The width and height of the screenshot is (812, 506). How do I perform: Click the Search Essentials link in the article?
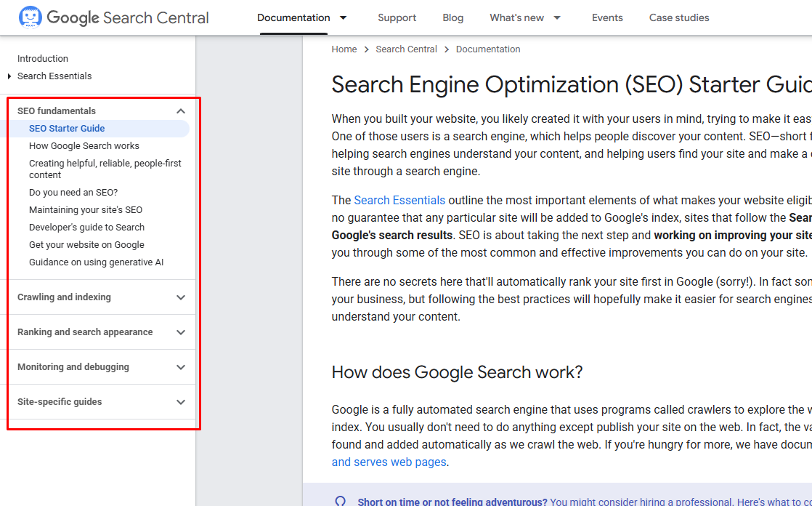[x=399, y=200]
